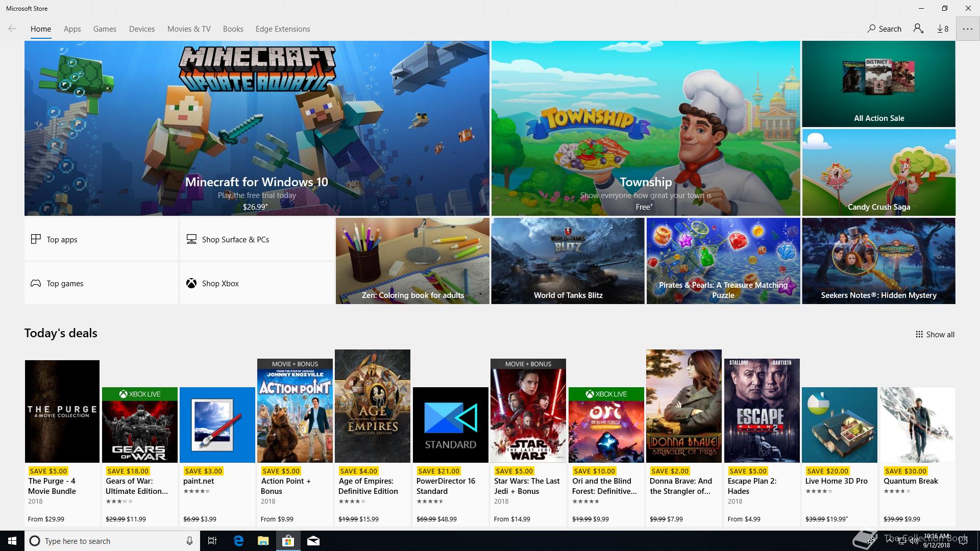The height and width of the screenshot is (551, 980).
Task: Open Task View from the taskbar
Action: tap(212, 541)
